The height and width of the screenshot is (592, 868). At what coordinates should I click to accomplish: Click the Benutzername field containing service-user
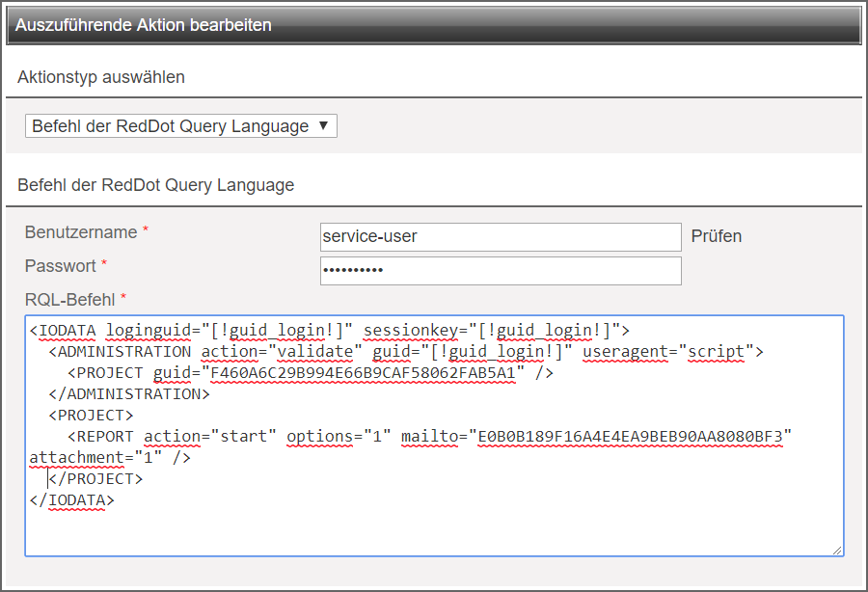501,237
